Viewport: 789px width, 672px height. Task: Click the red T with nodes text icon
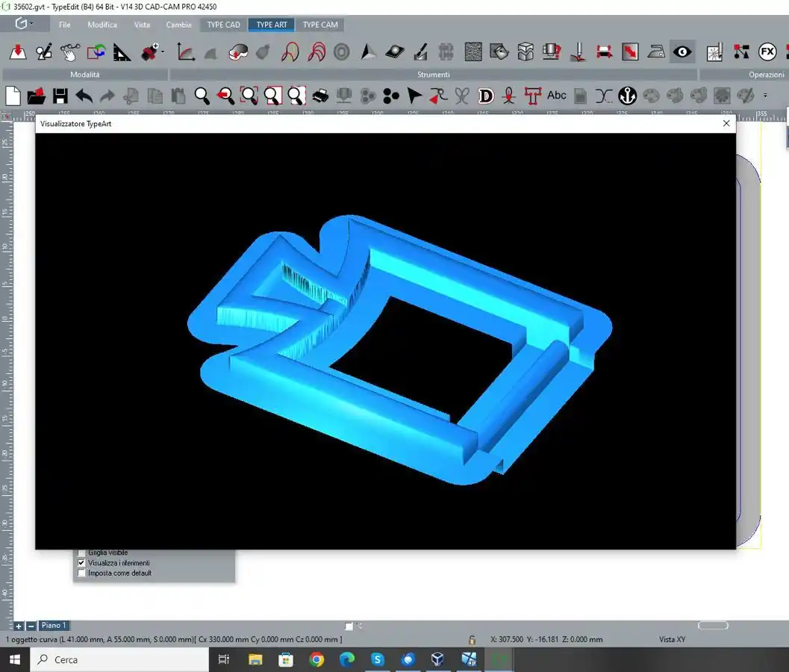(532, 96)
